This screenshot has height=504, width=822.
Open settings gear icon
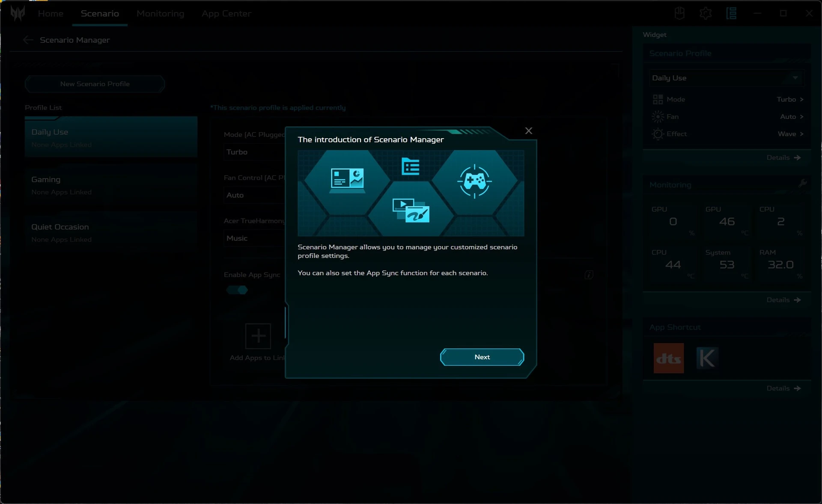click(x=706, y=14)
